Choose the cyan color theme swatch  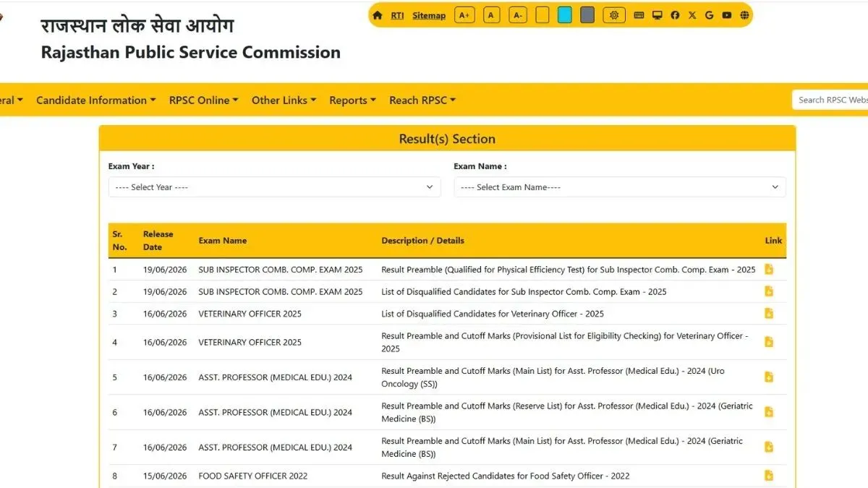tap(565, 15)
